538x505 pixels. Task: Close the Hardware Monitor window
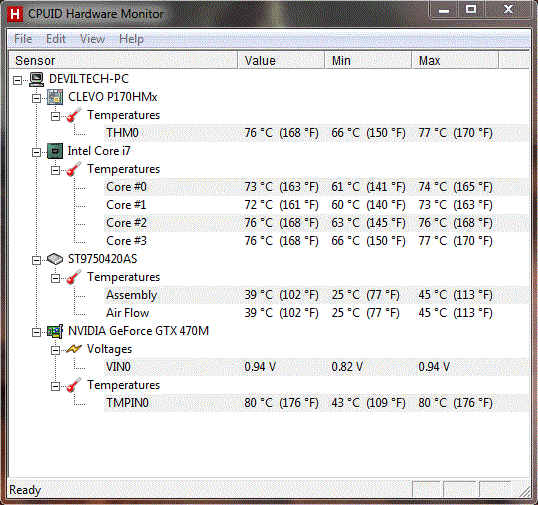pyautogui.click(x=508, y=9)
